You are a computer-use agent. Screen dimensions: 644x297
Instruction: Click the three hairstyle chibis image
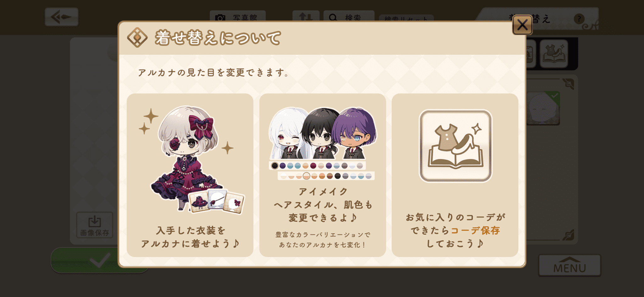(323, 133)
